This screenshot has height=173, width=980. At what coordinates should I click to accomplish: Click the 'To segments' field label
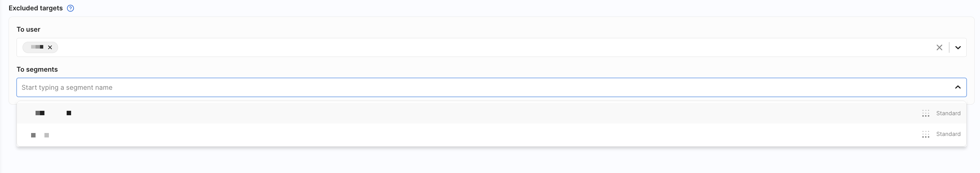[37, 70]
